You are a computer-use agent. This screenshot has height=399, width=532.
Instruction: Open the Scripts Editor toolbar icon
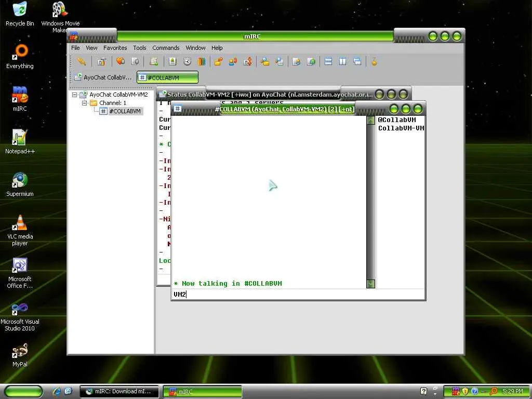point(154,61)
